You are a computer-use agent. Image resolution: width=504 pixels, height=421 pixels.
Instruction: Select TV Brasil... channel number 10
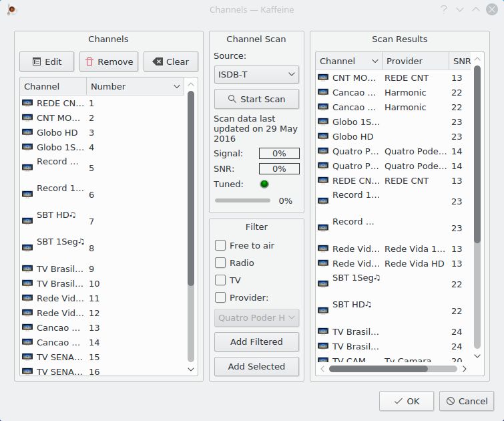pyautogui.click(x=103, y=283)
